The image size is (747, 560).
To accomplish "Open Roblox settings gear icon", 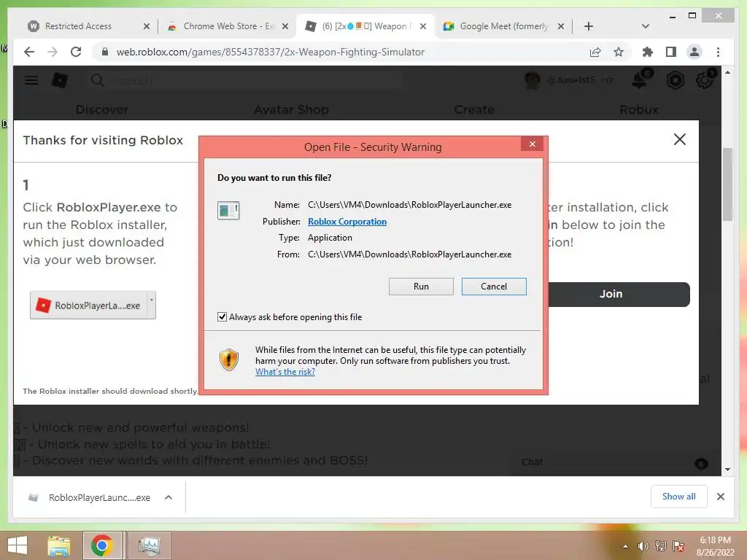I will (705, 79).
